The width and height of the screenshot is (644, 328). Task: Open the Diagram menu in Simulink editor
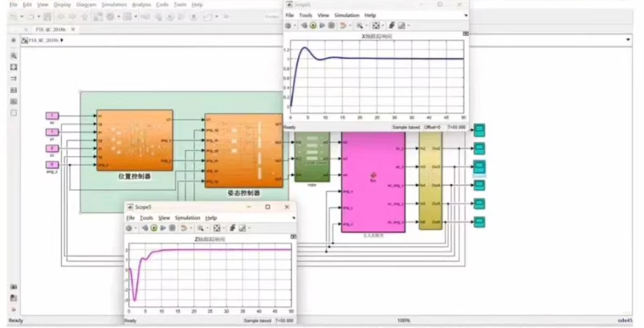(86, 5)
